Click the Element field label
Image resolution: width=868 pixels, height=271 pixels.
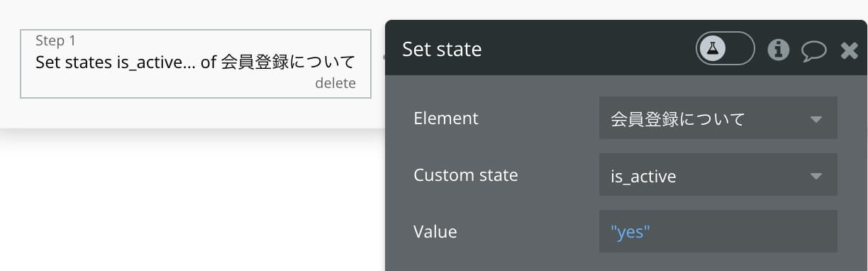click(x=446, y=118)
